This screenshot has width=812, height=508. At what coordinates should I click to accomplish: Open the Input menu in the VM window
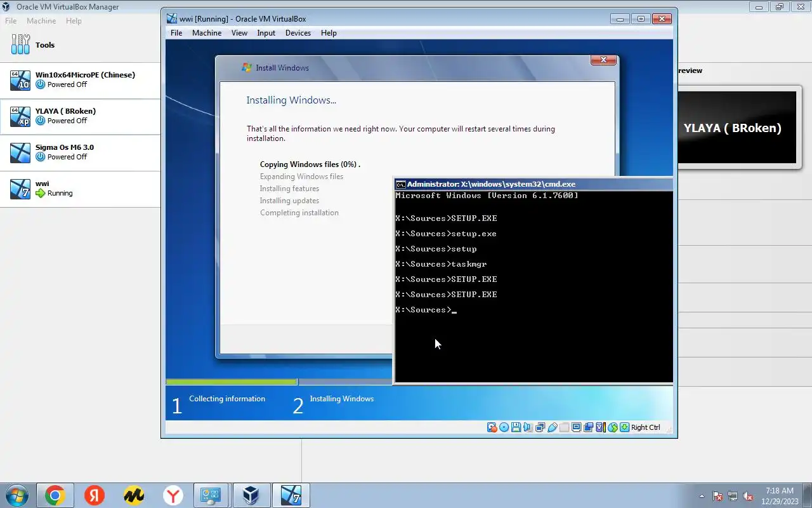tap(266, 33)
